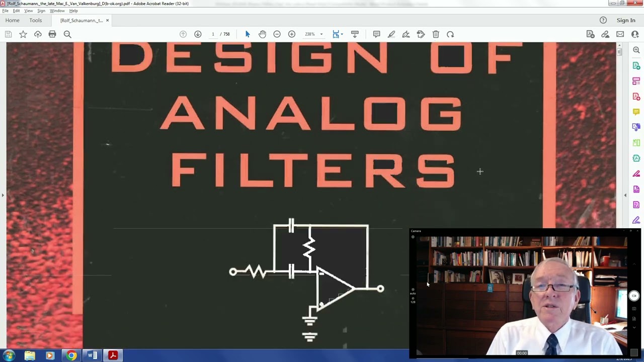Close the Rolf_Schaumann document tab
The image size is (644, 362).
pyautogui.click(x=107, y=21)
